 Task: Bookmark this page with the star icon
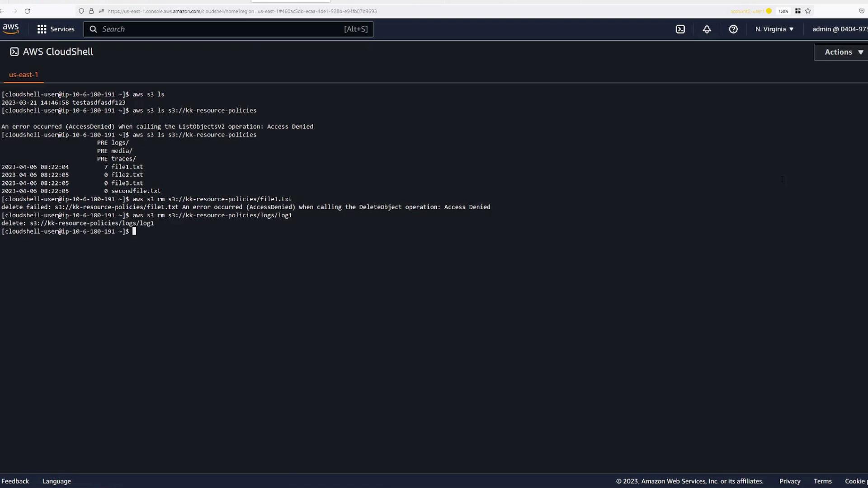click(808, 11)
